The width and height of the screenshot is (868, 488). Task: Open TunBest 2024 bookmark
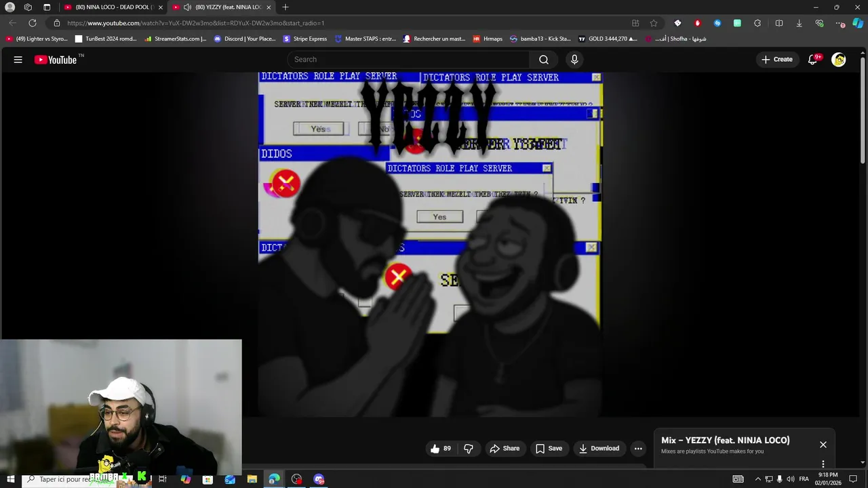(x=106, y=39)
